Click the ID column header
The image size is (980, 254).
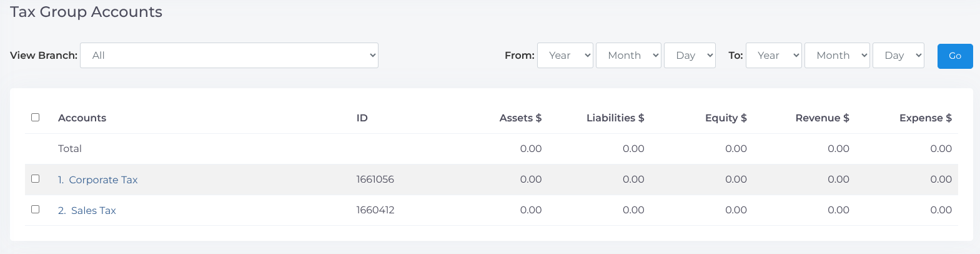362,118
